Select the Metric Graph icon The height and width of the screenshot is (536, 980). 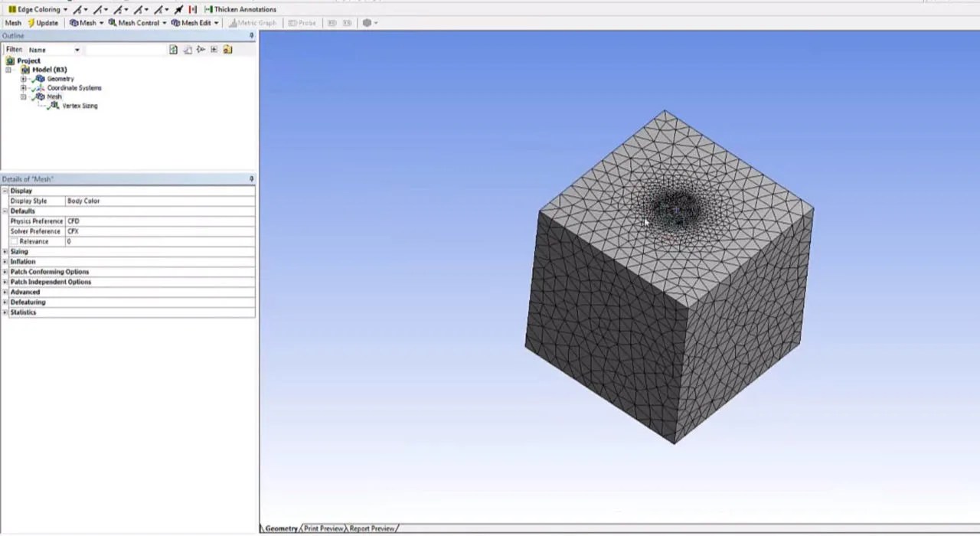coord(254,23)
